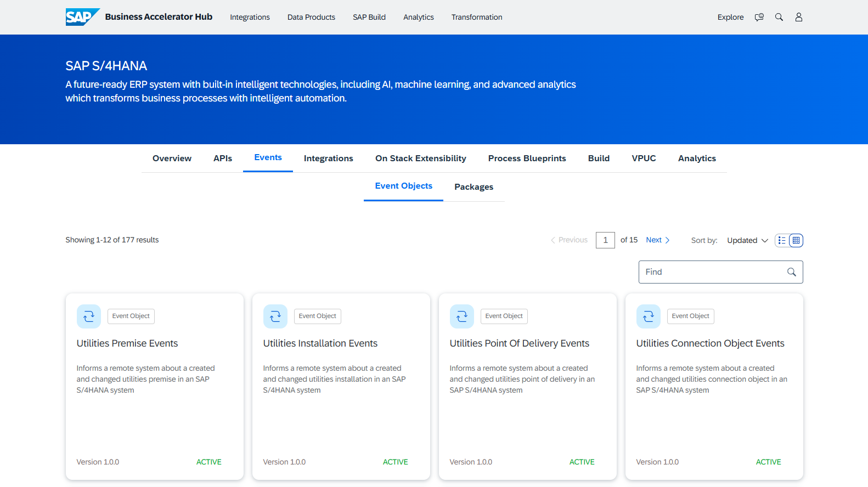Viewport: 868px width, 487px height.
Task: Switch to the Analytics product tab
Action: point(697,158)
